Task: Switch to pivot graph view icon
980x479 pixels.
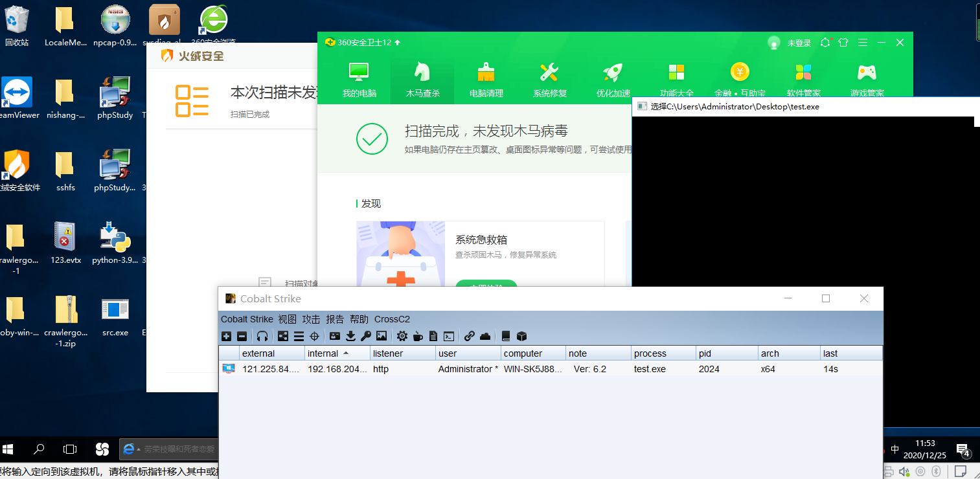Action: (x=283, y=336)
